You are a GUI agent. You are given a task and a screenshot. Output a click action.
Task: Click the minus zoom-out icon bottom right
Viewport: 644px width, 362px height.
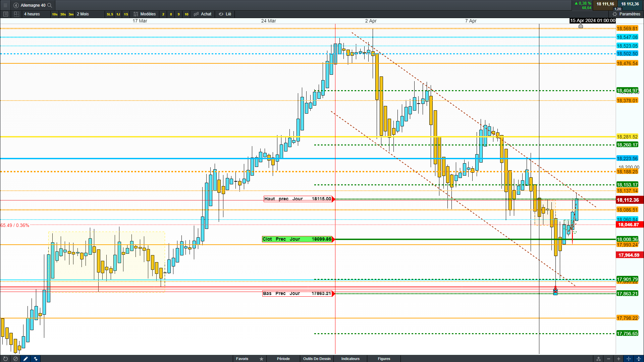(608, 359)
